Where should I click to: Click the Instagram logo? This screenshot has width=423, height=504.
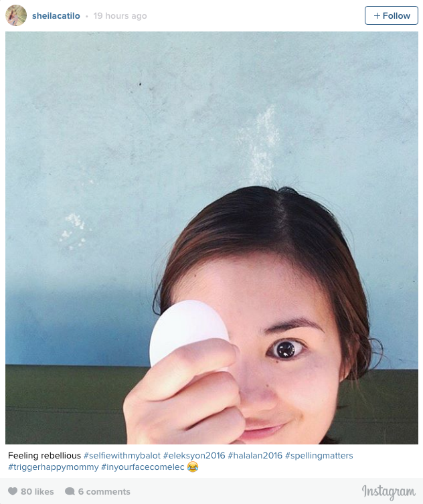(x=388, y=492)
